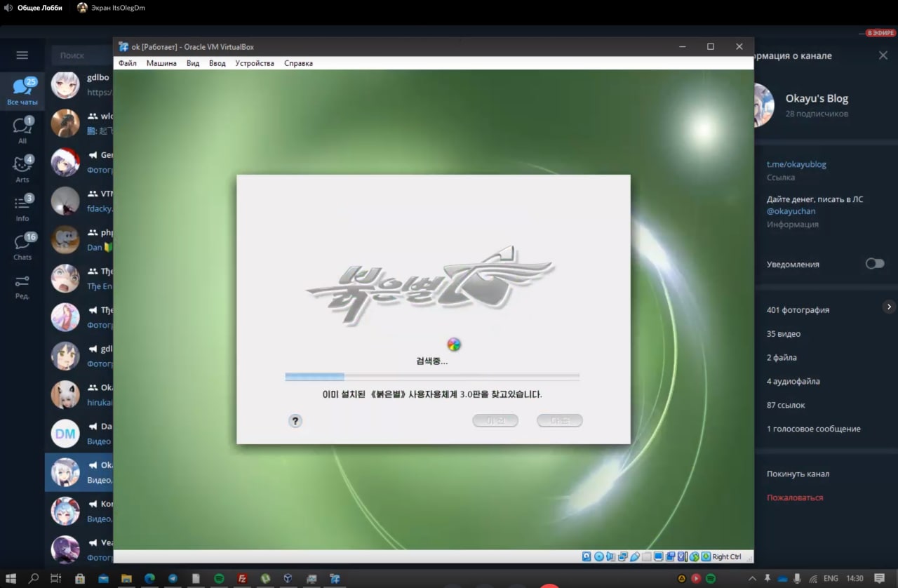The height and width of the screenshot is (588, 898).
Task: Click the installer search progress bar
Action: pyautogui.click(x=432, y=377)
